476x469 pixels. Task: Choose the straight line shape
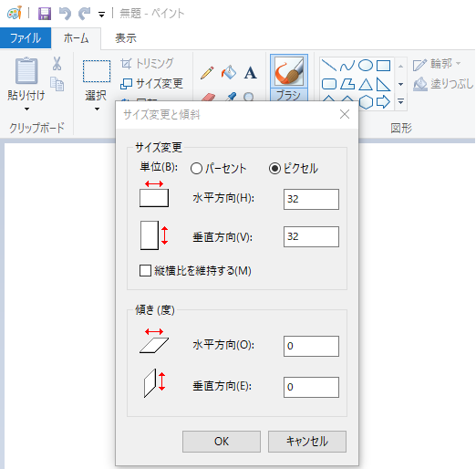[x=329, y=65]
